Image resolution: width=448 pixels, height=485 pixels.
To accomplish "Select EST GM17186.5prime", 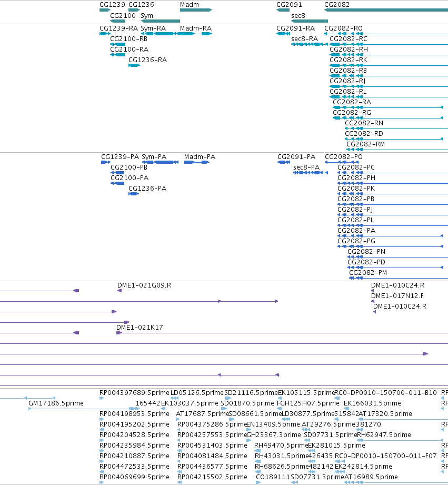I will [56, 403].
